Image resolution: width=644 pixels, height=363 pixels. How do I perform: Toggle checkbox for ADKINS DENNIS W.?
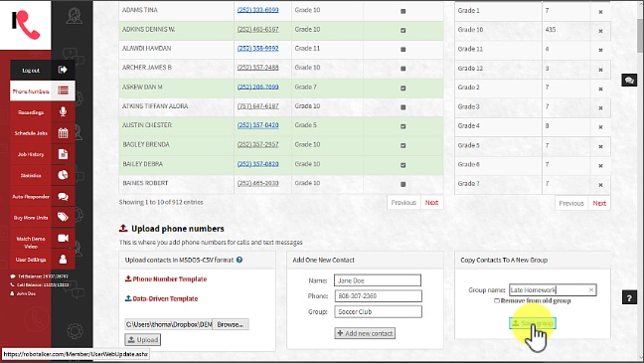402,31
